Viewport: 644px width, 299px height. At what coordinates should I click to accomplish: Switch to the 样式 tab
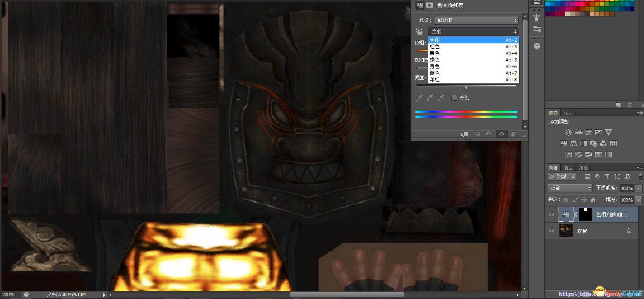568,113
